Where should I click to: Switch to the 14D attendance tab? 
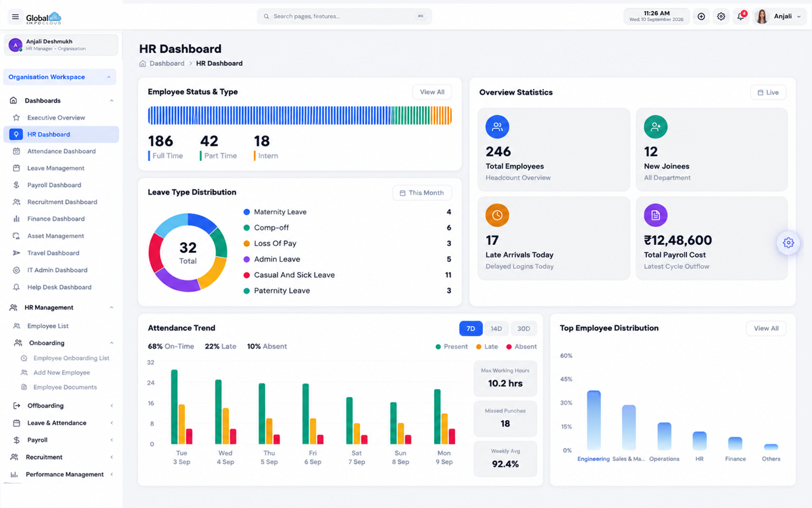(x=496, y=329)
